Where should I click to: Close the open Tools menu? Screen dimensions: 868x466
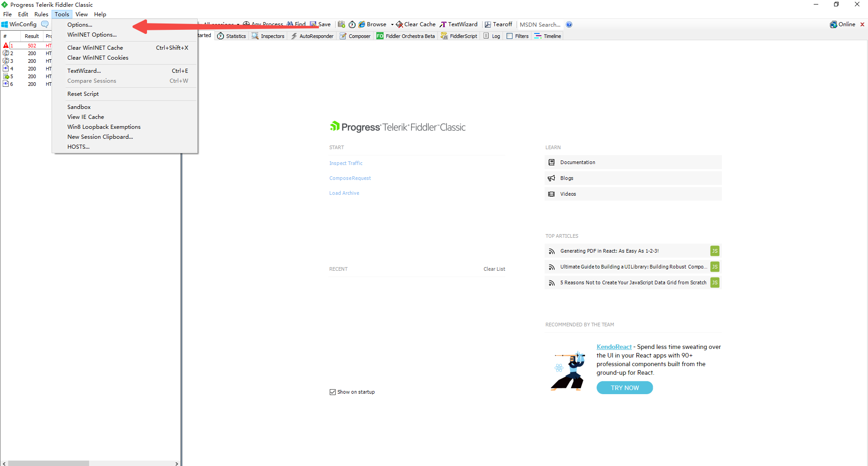click(62, 14)
